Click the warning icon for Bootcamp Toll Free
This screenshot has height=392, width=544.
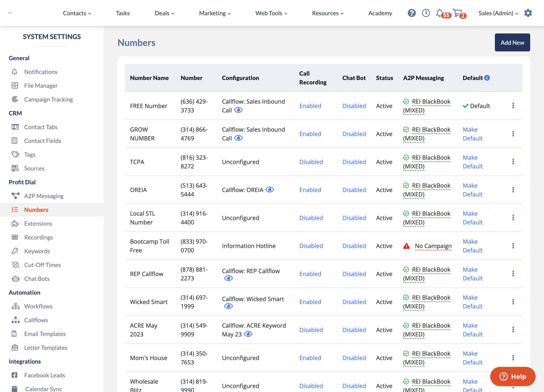406,246
